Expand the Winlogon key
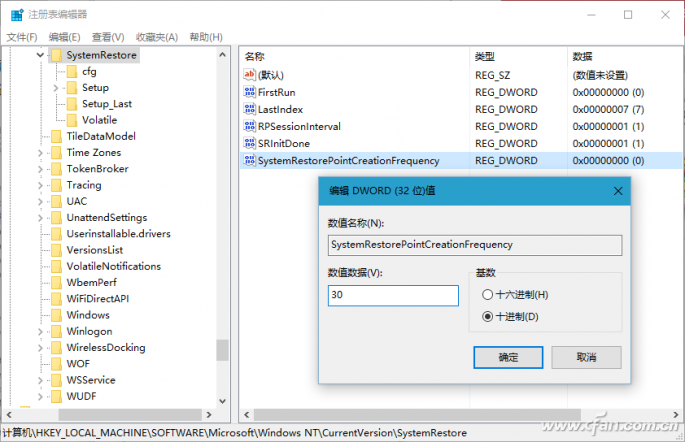Viewport: 685px width, 442px height. [40, 332]
